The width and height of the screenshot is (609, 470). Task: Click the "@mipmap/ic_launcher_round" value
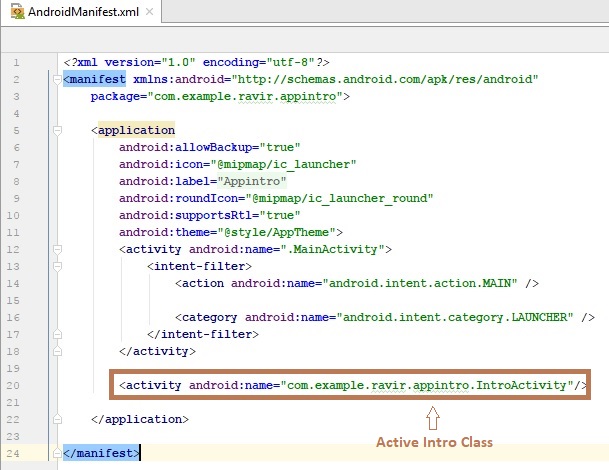339,198
